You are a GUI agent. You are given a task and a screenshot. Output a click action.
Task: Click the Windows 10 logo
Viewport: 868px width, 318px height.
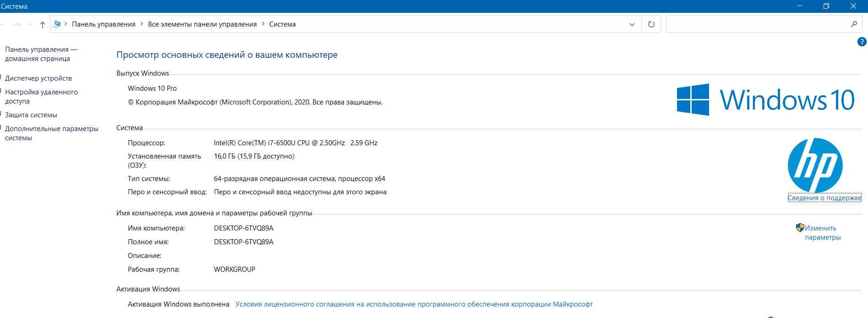tap(765, 99)
